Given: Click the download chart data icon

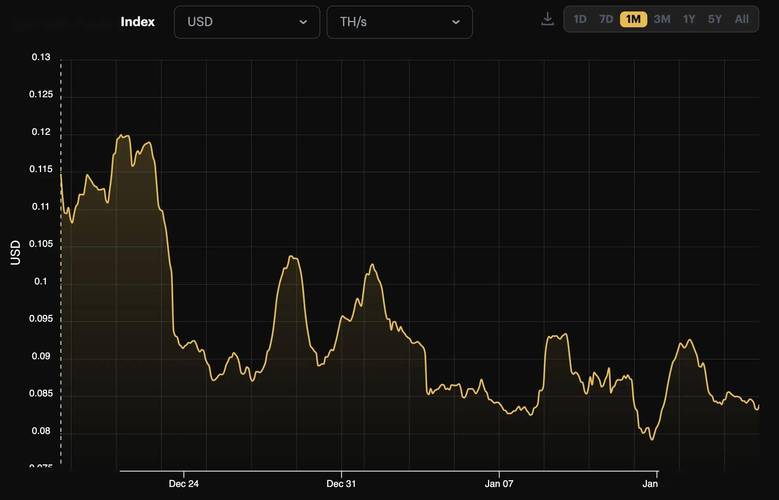Looking at the screenshot, I should [x=547, y=19].
